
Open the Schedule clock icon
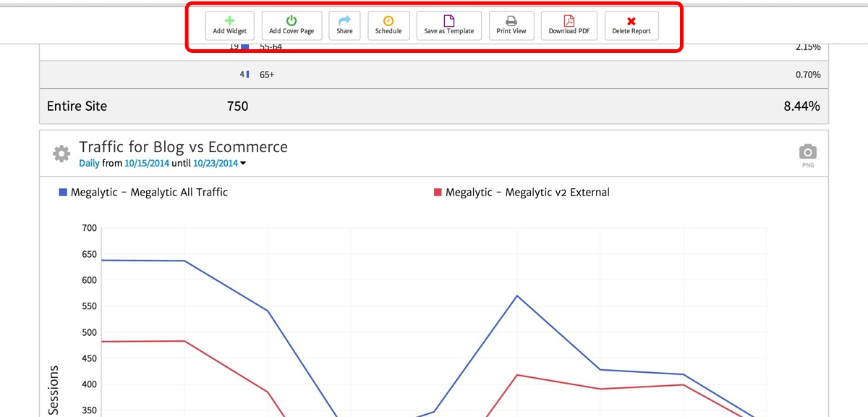388,20
